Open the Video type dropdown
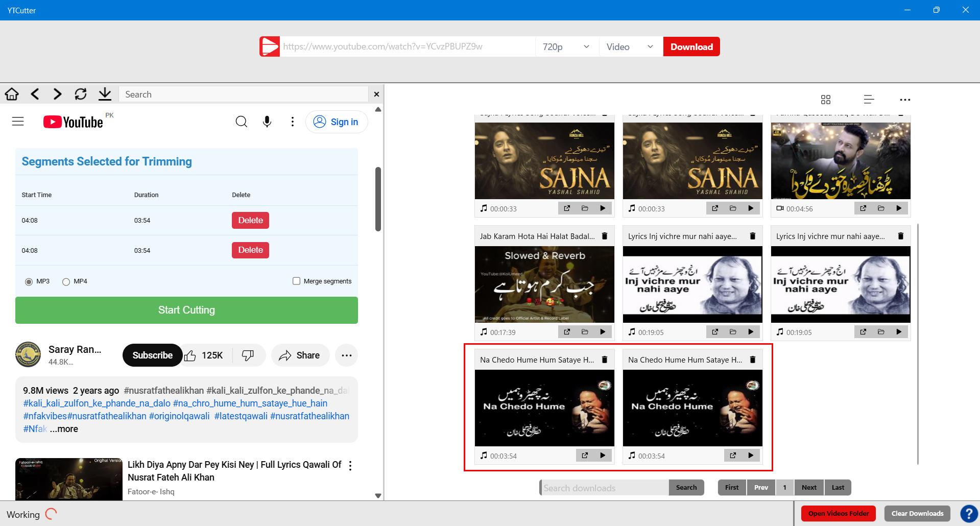Viewport: 980px width, 526px height. 630,46
